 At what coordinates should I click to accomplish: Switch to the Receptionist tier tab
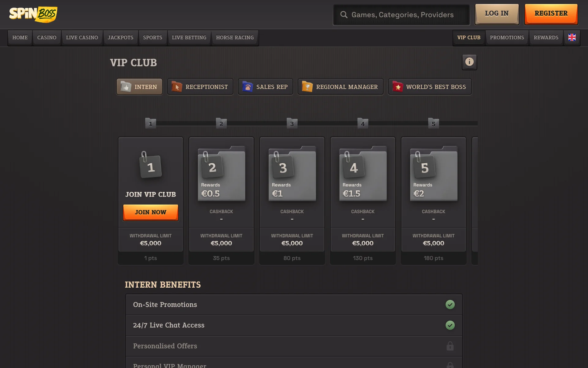pyautogui.click(x=200, y=87)
